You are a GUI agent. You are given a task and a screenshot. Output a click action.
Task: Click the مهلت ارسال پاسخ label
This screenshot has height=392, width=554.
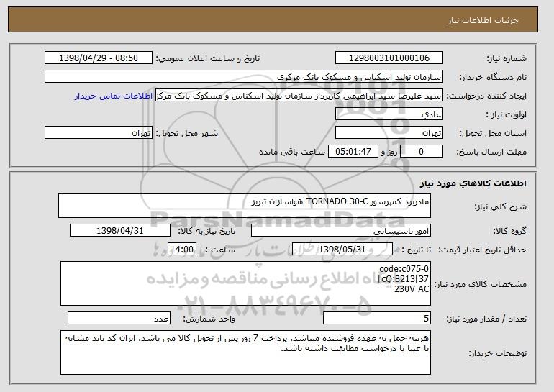pyautogui.click(x=491, y=152)
